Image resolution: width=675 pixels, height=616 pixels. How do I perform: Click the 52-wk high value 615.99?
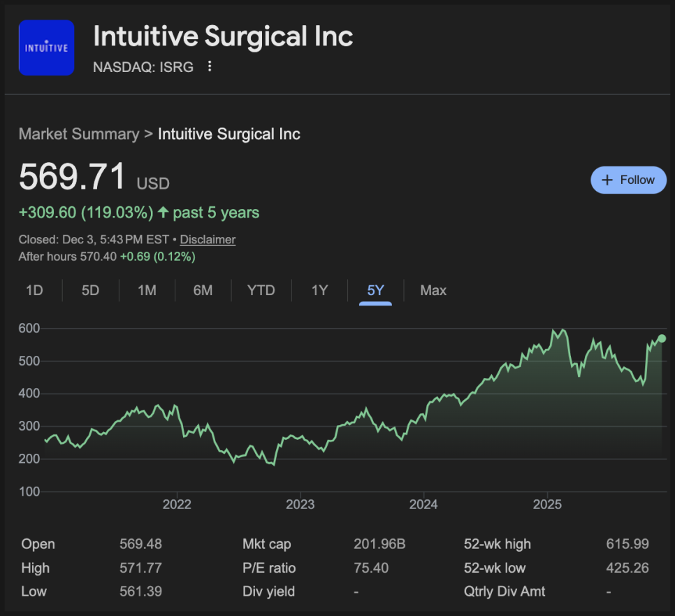pyautogui.click(x=627, y=544)
